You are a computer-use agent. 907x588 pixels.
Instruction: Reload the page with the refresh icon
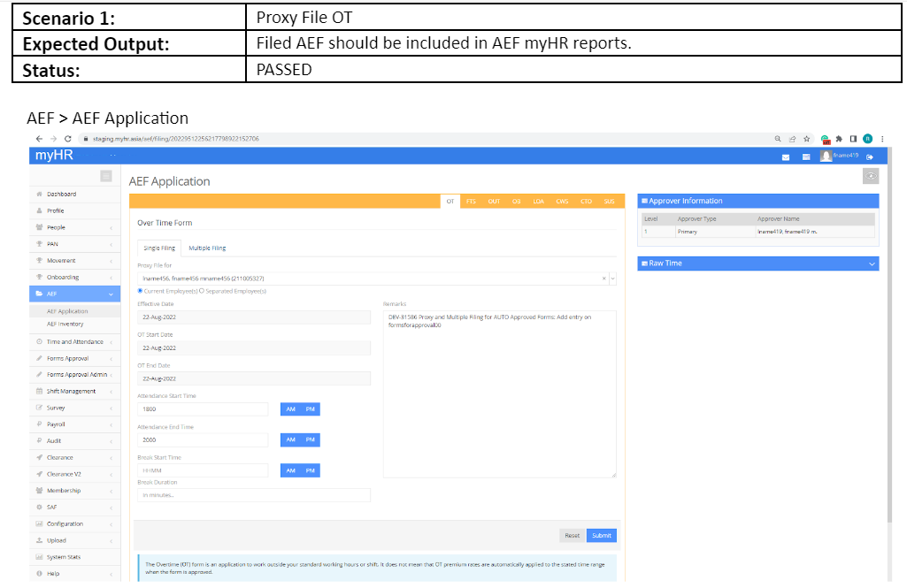pyautogui.click(x=67, y=139)
